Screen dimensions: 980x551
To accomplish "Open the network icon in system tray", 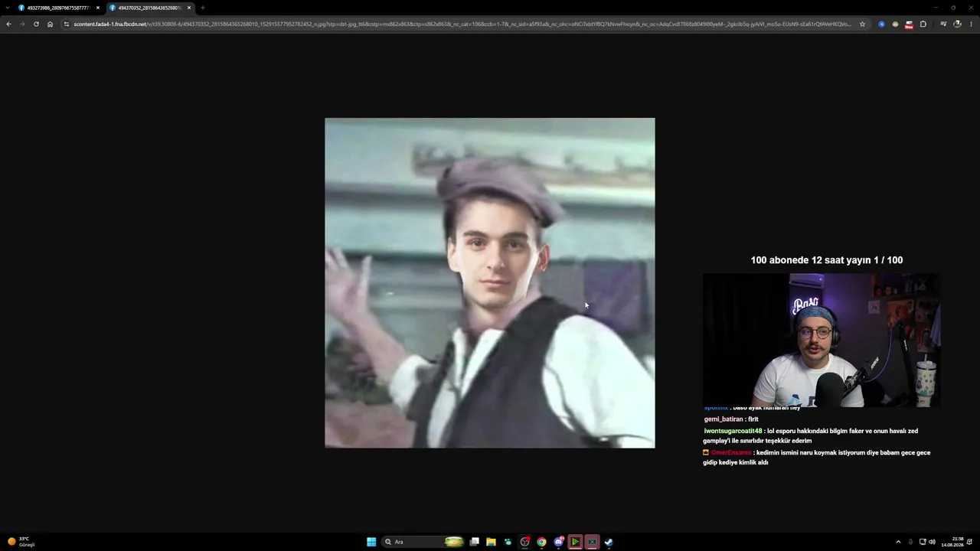I will [x=923, y=542].
